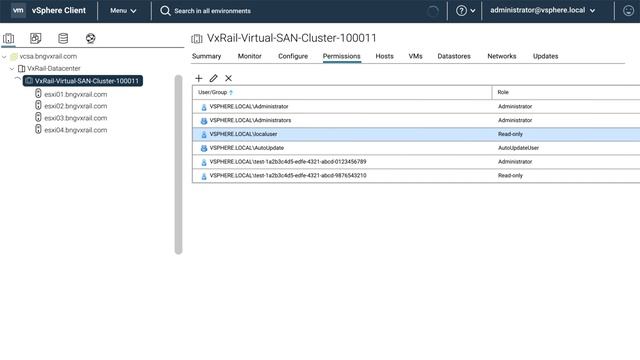Open the VMs and Templates view icon
The image size is (640, 360).
click(36, 38)
